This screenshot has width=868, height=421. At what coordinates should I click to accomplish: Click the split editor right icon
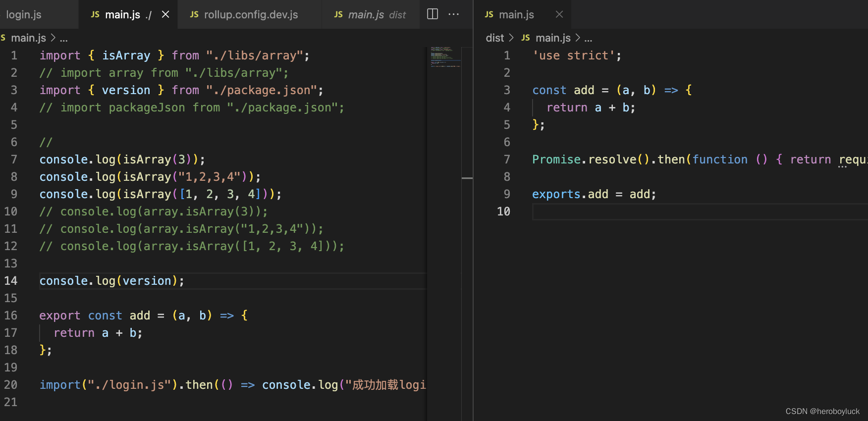click(x=433, y=14)
